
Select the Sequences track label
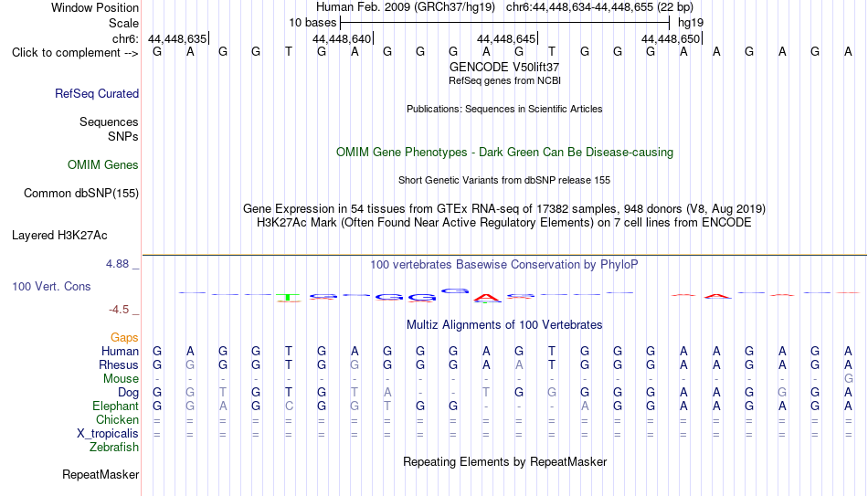(x=109, y=121)
